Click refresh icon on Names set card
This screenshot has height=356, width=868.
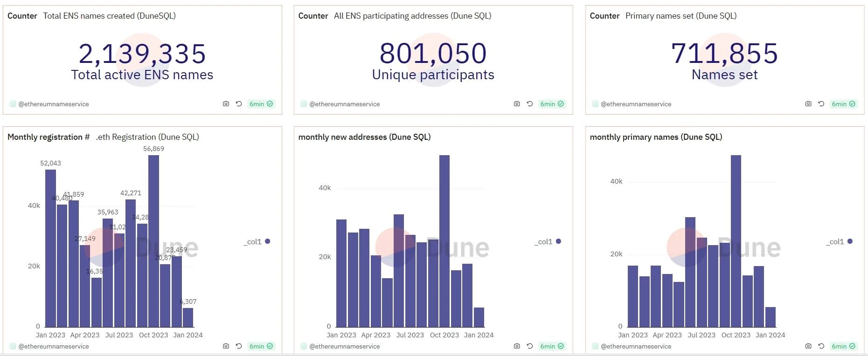pos(821,104)
